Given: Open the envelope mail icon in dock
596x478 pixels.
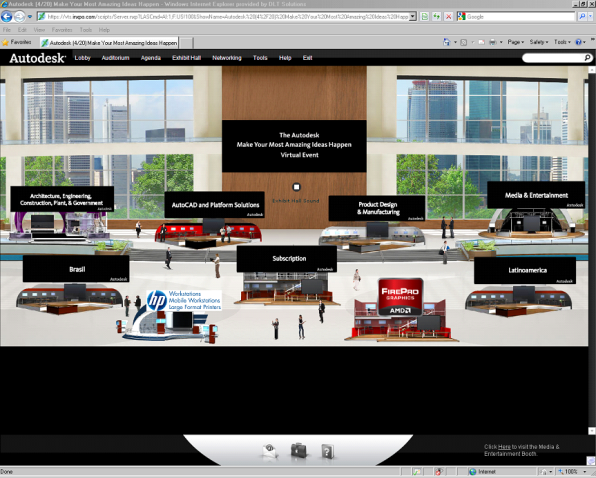Looking at the screenshot, I should coord(269,450).
